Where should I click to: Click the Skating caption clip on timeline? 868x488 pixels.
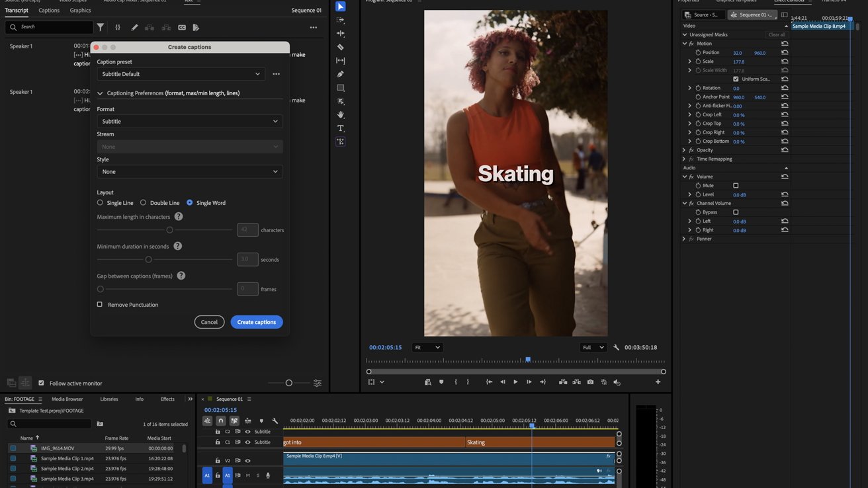tap(540, 442)
